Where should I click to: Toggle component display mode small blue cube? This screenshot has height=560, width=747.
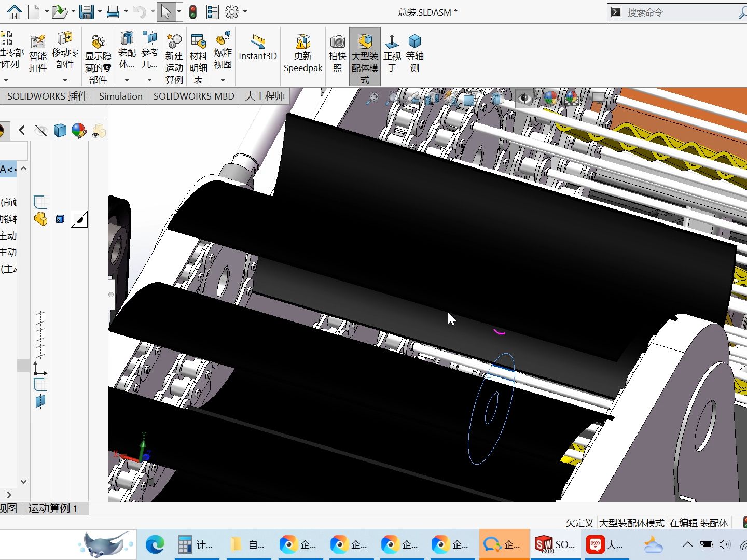pos(60,219)
